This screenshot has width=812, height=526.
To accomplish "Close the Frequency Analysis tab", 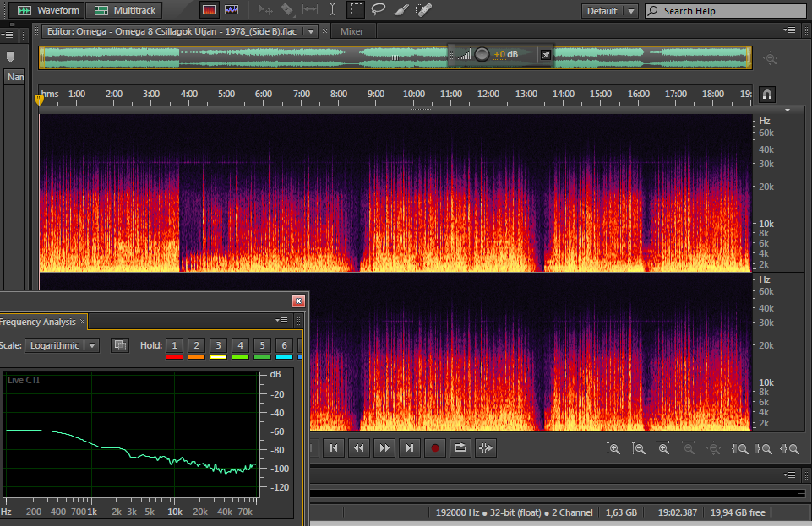I will [x=82, y=321].
